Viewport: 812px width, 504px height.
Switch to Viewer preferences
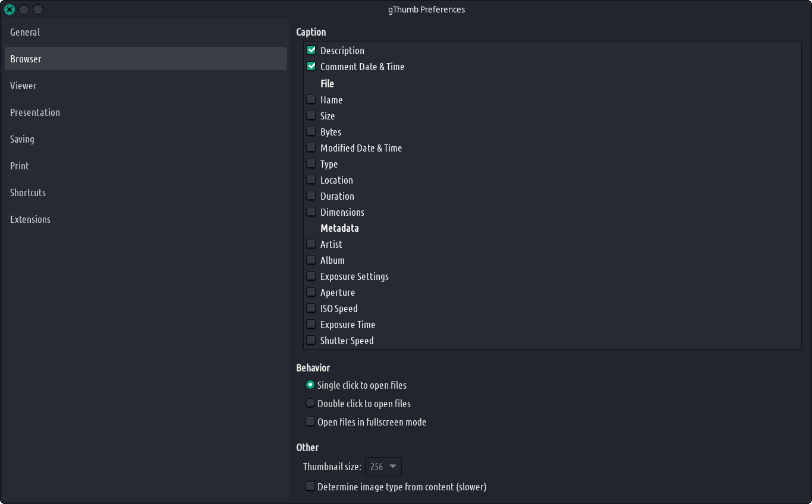[146, 86]
